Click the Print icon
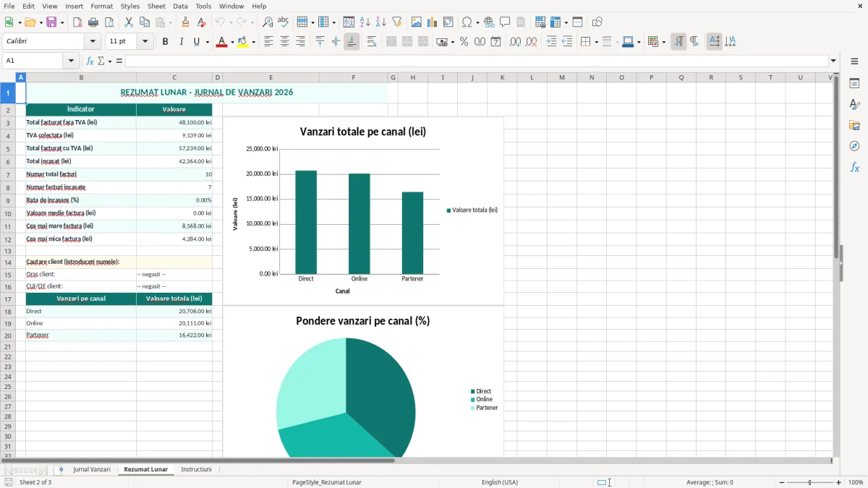Screen dimensions: 868x488 click(x=93, y=22)
